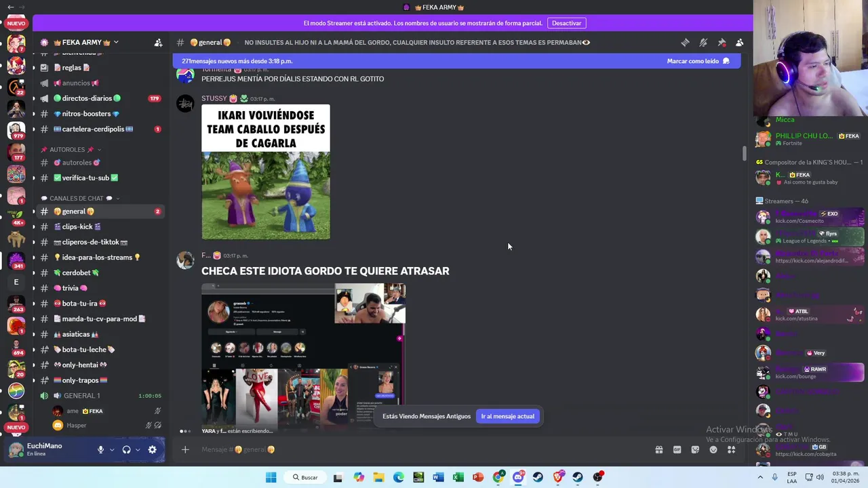The height and width of the screenshot is (488, 868).
Task: Open verifica-tu-sub channel
Action: click(100, 178)
